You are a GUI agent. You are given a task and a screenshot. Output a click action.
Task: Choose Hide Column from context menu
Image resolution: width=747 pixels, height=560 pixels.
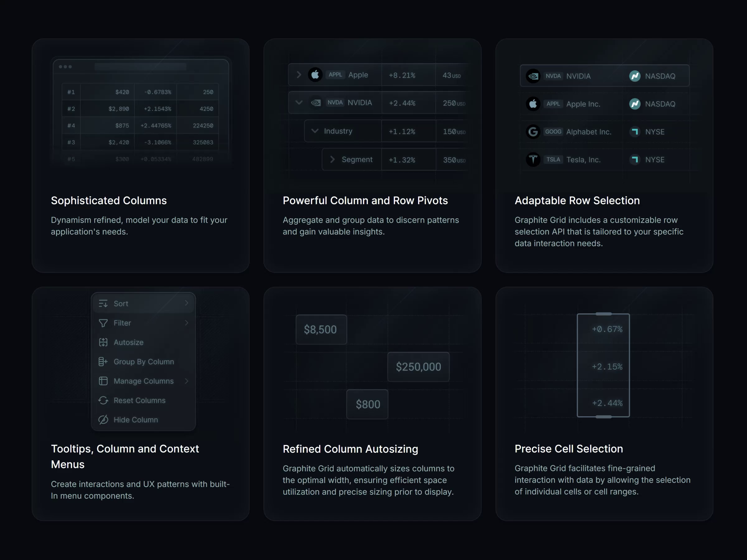(x=136, y=420)
